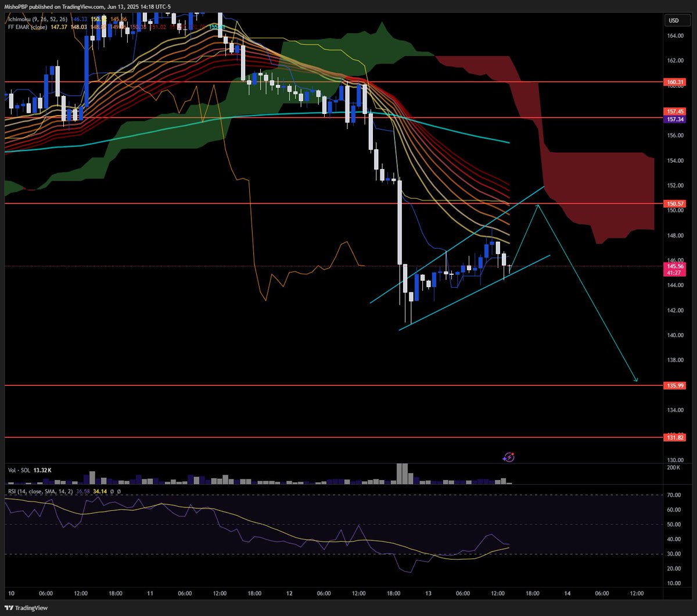
Task: Click the purple lightning bolt event icon
Action: 509,457
